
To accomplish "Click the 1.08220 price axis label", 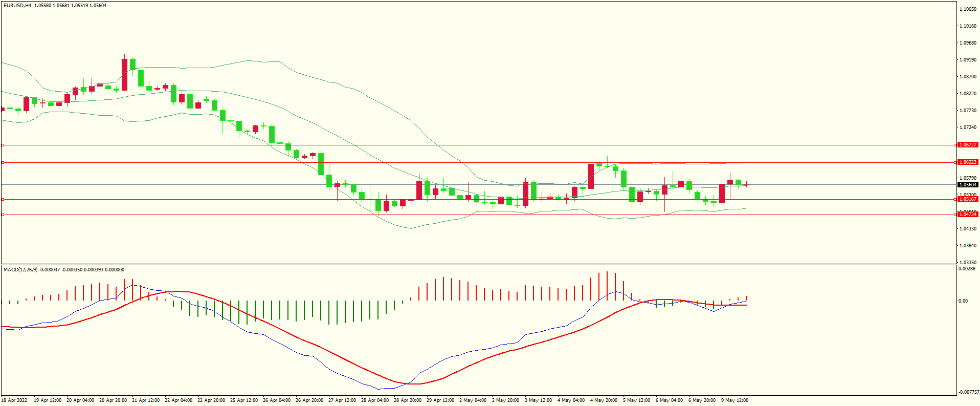I will [x=968, y=94].
